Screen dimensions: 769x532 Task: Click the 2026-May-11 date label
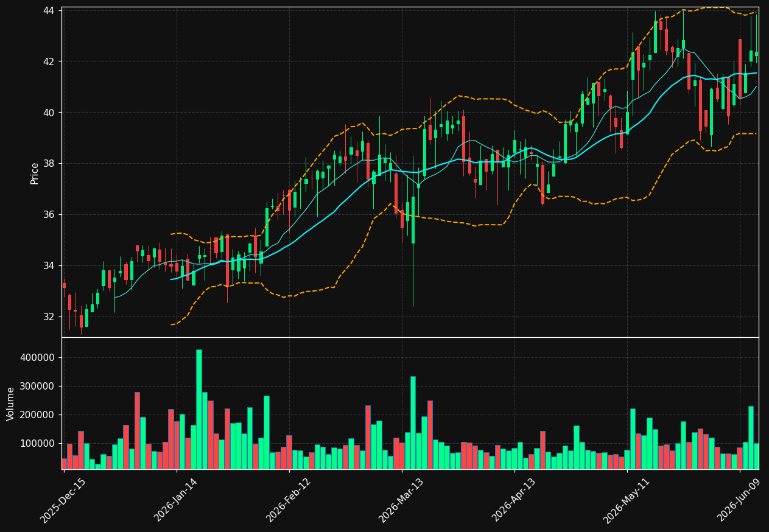coord(627,500)
